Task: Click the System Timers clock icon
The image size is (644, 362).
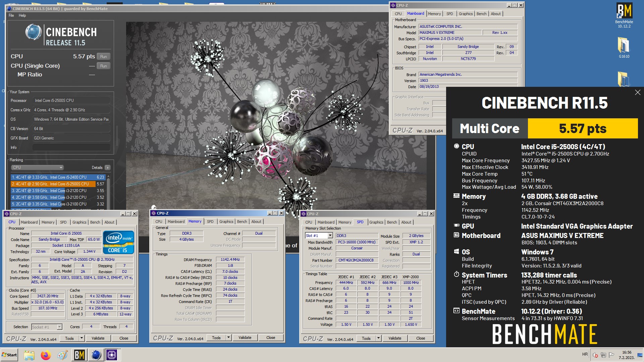Action: click(457, 274)
